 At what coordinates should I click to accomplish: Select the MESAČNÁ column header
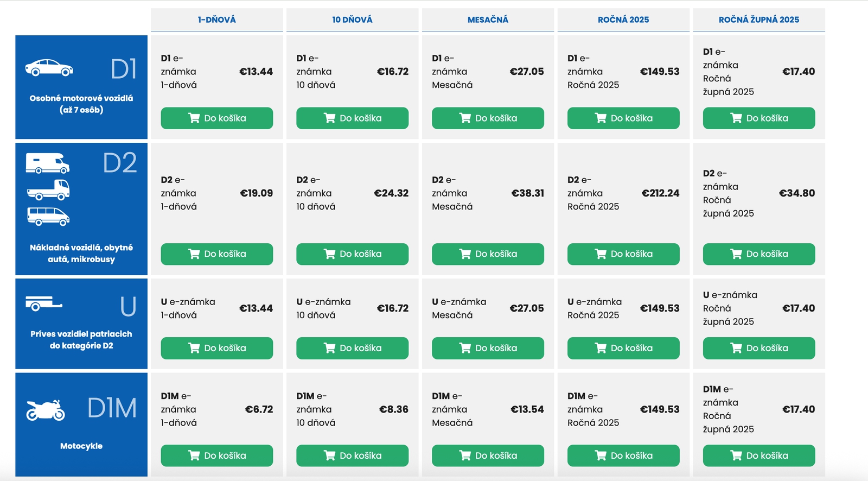coord(488,20)
